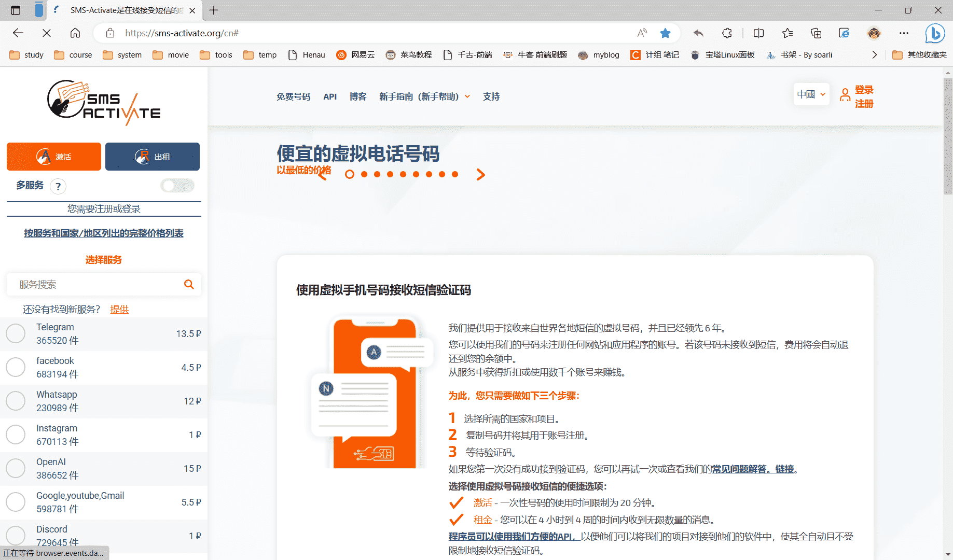Open the favorites list icon
Viewport: 953px width, 560px height.
click(x=788, y=33)
